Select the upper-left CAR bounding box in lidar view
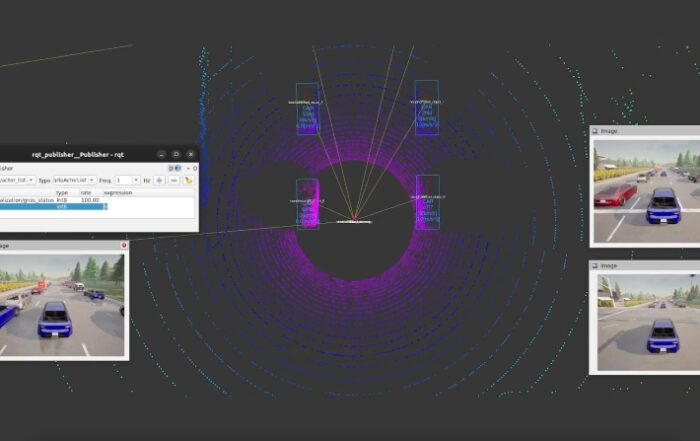The width and height of the screenshot is (700, 441). [x=308, y=108]
